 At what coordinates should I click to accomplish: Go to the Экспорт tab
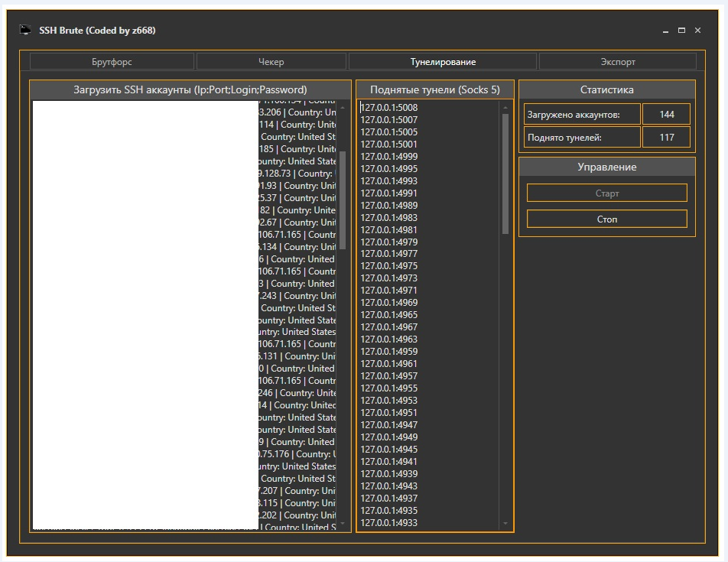pos(617,62)
